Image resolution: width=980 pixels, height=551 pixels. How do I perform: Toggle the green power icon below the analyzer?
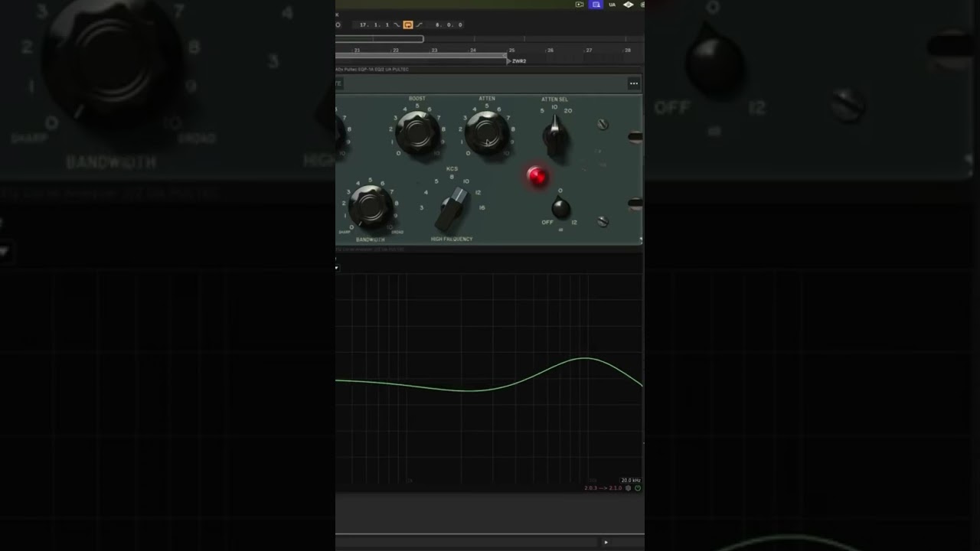click(638, 488)
